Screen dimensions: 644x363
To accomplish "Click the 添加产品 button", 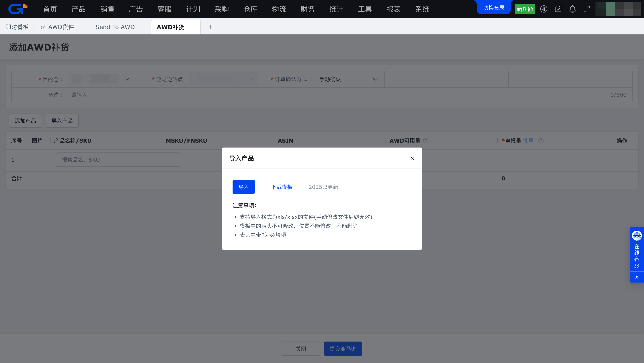I will (x=25, y=121).
